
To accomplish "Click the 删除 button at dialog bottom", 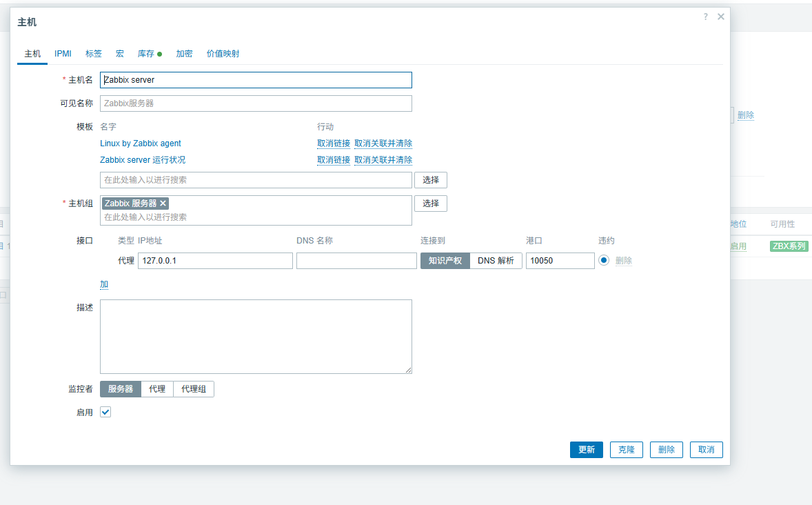I will tap(667, 450).
